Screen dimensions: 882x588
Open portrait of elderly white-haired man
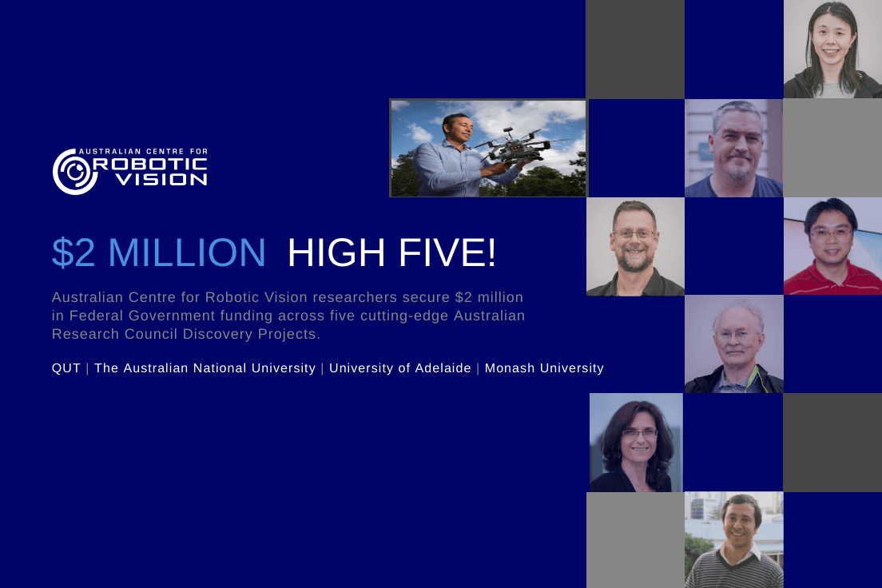(x=733, y=344)
